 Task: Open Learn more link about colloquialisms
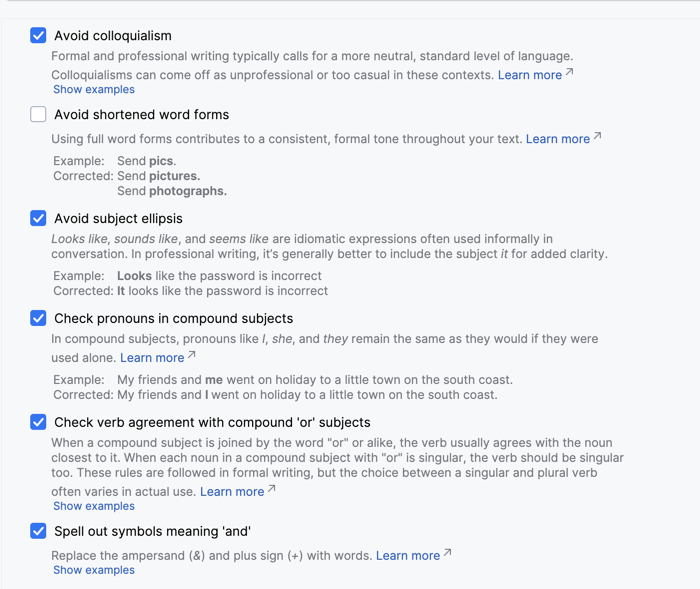click(x=530, y=75)
